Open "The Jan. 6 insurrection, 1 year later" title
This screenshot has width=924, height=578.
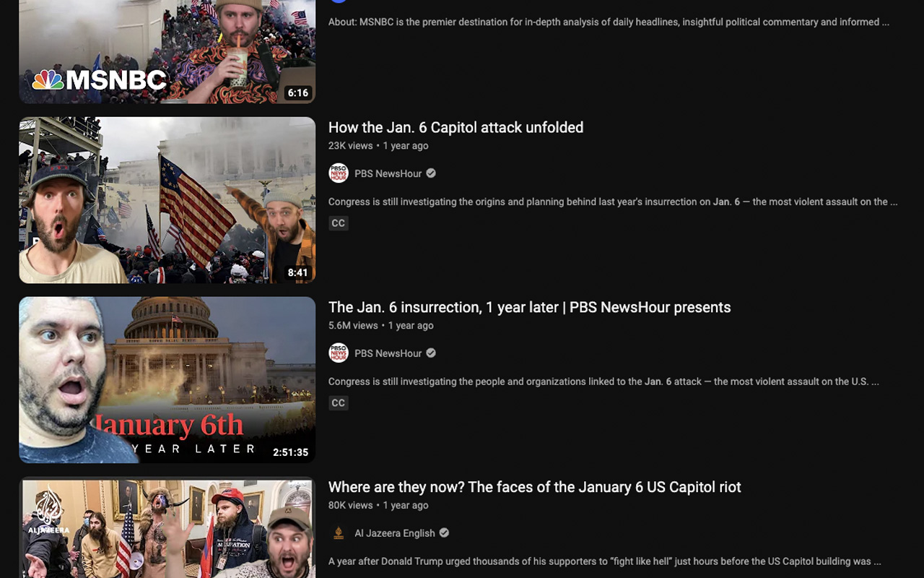(529, 307)
